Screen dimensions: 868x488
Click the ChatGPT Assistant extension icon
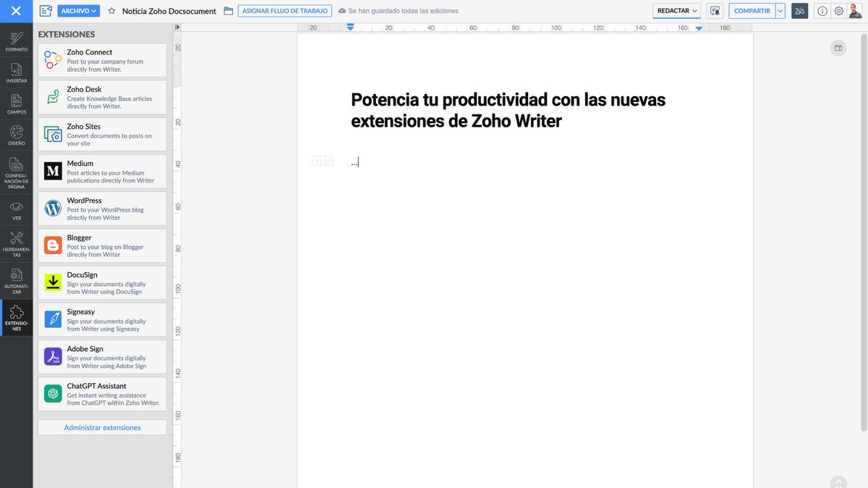(53, 394)
